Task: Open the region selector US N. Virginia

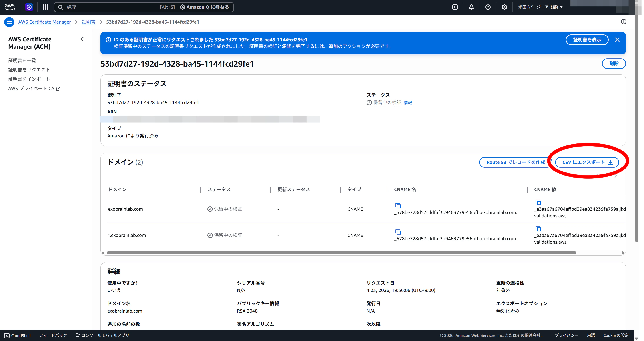Action: tap(540, 7)
